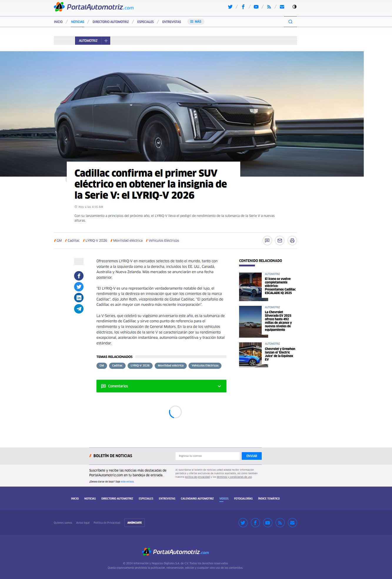Click Quienes somos footer link

[x=63, y=523]
